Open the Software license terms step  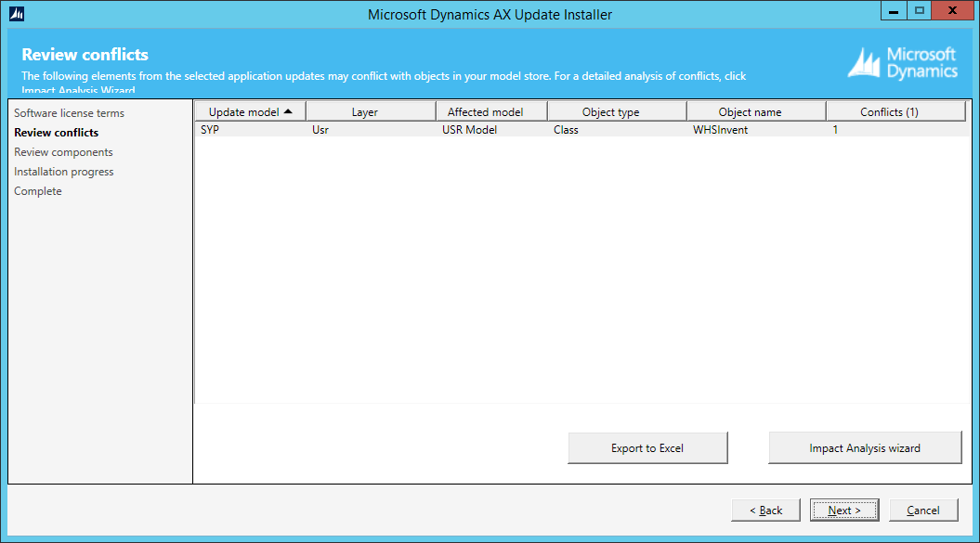tap(69, 113)
